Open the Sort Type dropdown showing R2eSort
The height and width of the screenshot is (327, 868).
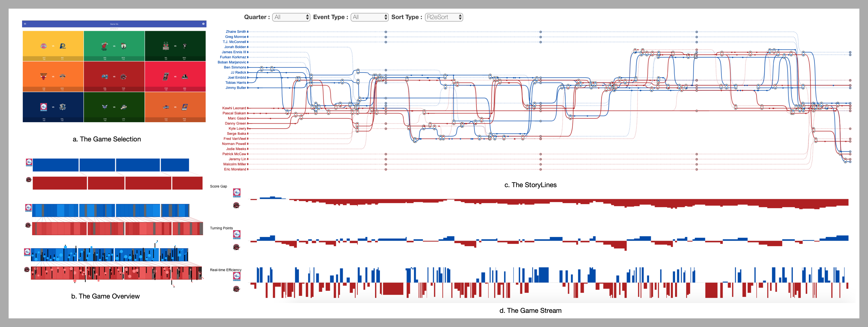pyautogui.click(x=444, y=17)
